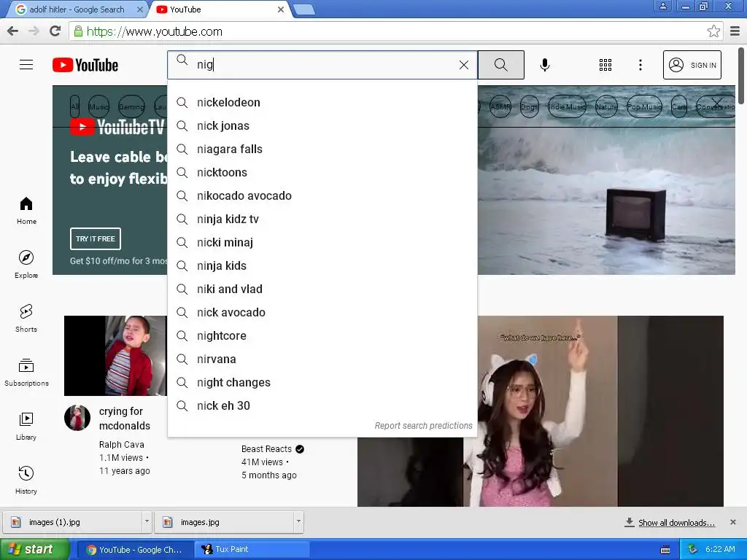747x560 pixels.
Task: Open Explore in the sidebar
Action: coord(26,264)
